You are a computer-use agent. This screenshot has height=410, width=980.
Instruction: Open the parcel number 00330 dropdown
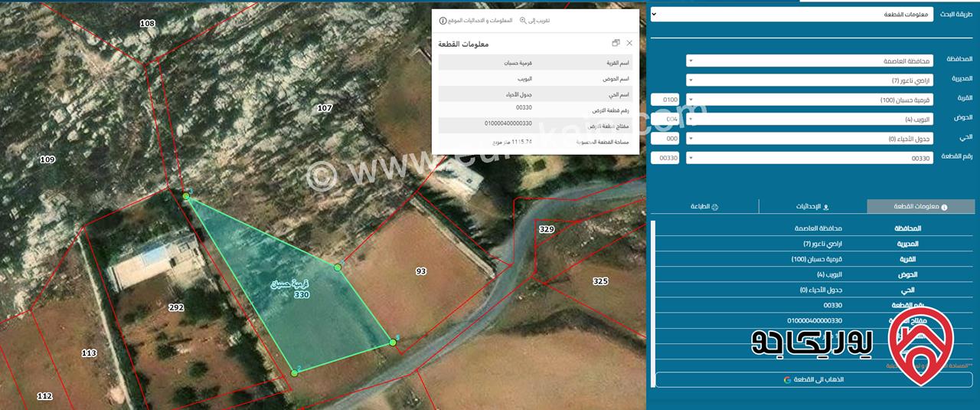click(x=809, y=158)
